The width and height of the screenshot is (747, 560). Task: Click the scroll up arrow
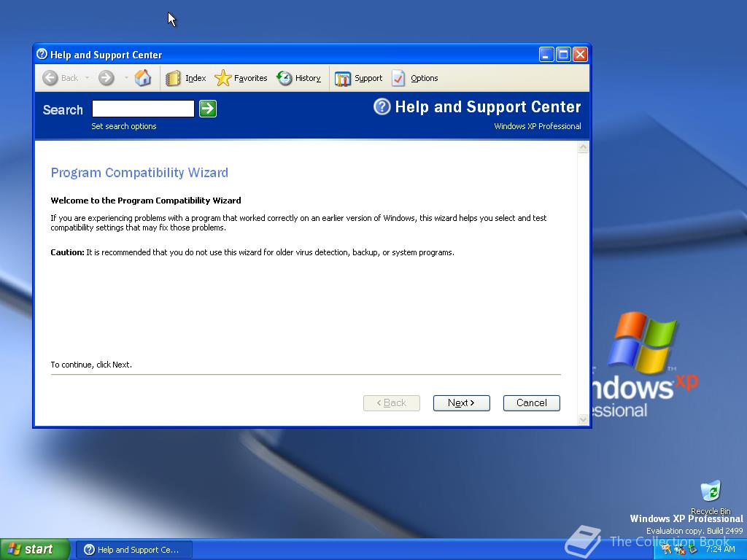pos(583,147)
